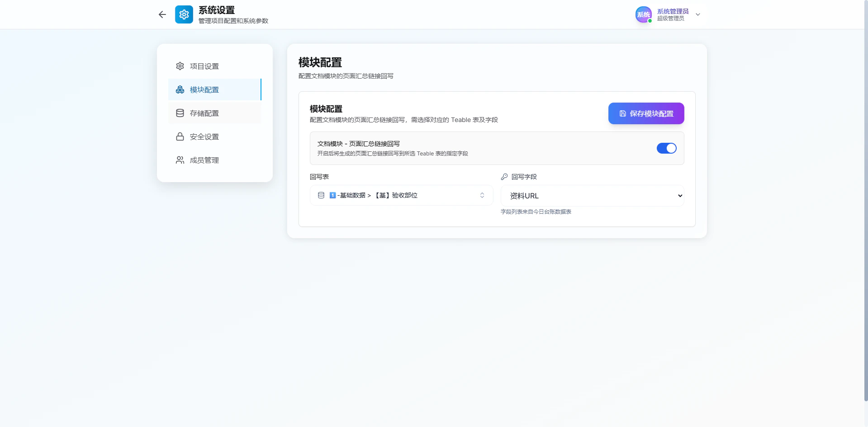868x427 pixels.
Task: Click the 文档模块 - 页面汇总链接回写 title
Action: [x=359, y=144]
